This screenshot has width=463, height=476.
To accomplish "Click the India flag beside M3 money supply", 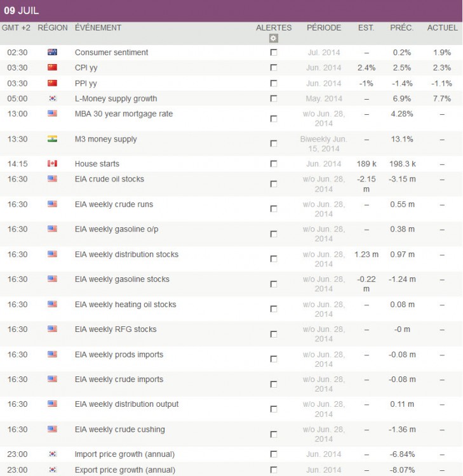I will coord(52,139).
